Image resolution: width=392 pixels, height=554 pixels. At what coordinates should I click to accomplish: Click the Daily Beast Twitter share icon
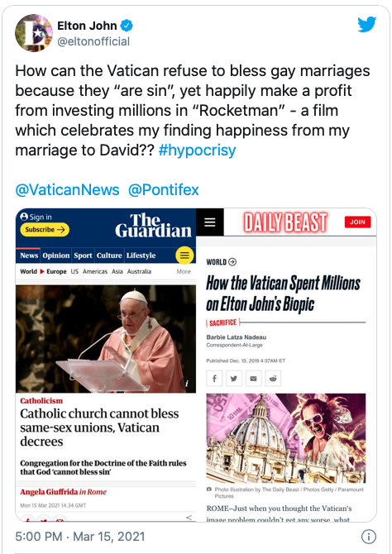tap(234, 379)
